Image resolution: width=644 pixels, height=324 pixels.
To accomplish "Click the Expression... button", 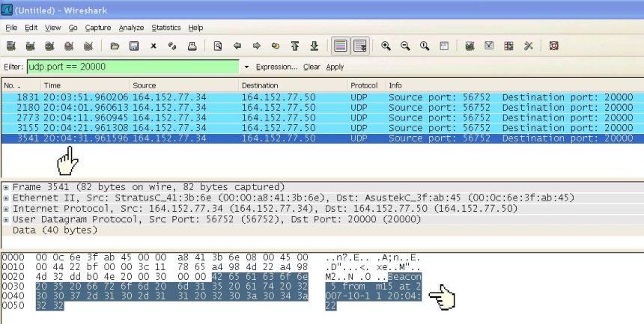I will click(x=276, y=67).
